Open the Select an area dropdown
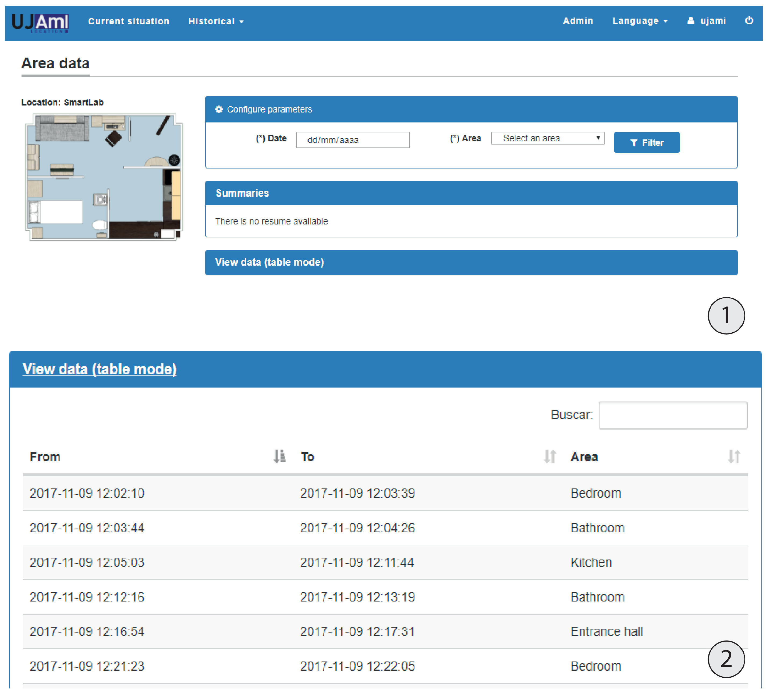This screenshot has width=770, height=700. tap(547, 138)
